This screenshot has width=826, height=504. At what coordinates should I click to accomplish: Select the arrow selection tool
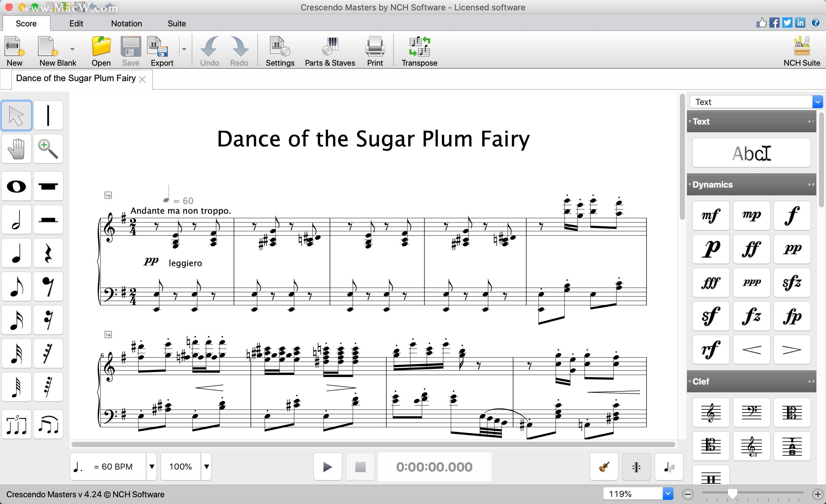click(x=16, y=115)
